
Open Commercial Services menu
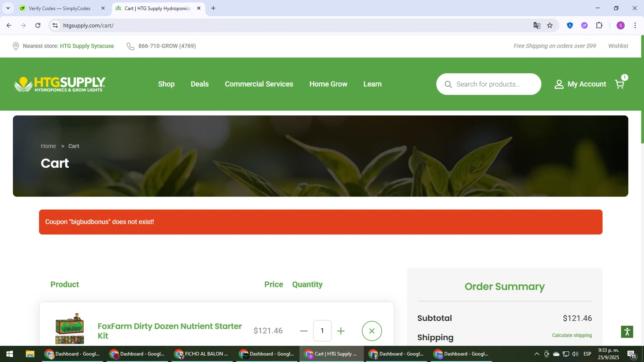[259, 84]
